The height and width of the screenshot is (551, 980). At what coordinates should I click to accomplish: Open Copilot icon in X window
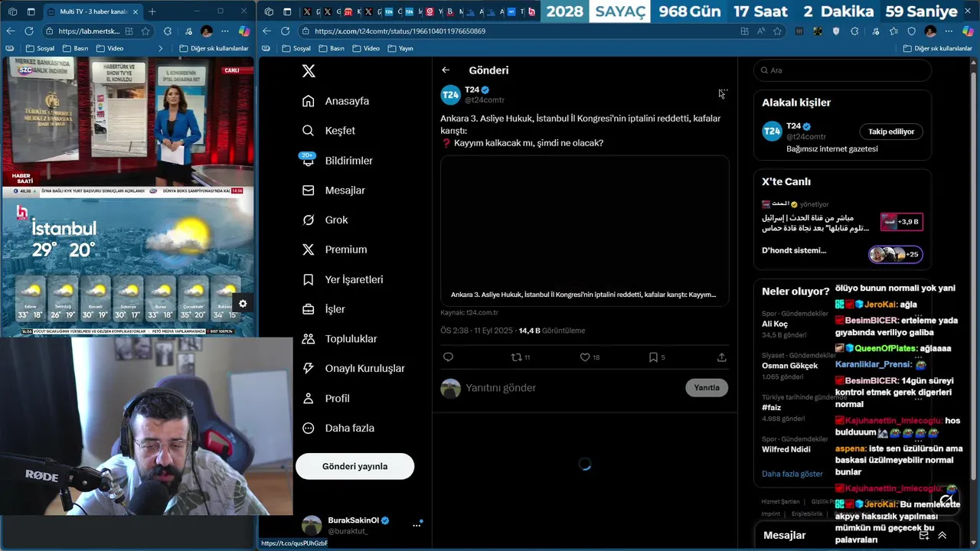click(x=969, y=31)
